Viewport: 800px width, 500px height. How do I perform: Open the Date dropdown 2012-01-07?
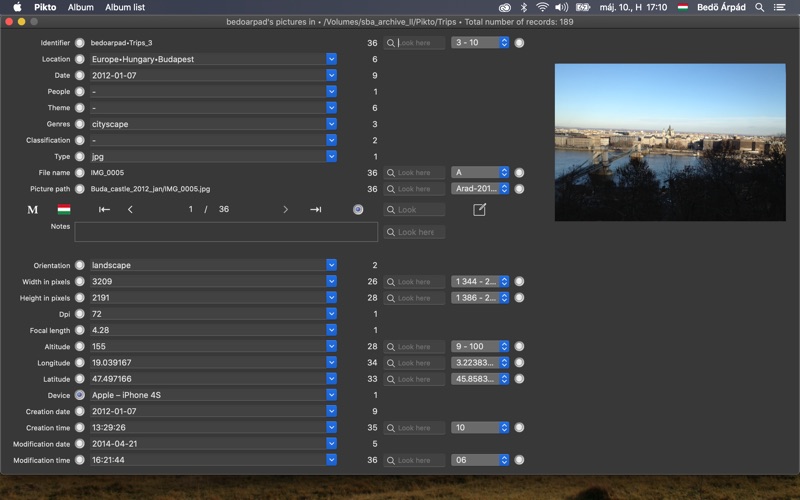pyautogui.click(x=331, y=76)
